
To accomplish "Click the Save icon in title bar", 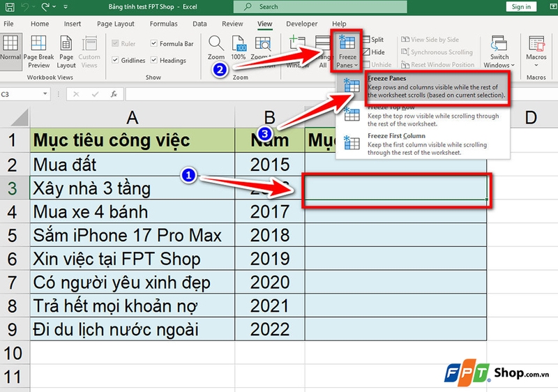I will pyautogui.click(x=10, y=6).
